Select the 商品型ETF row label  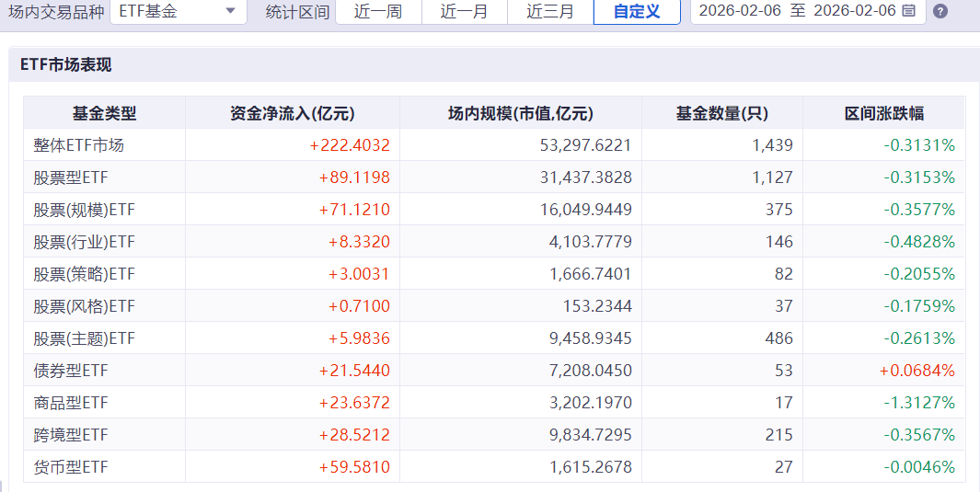[71, 403]
